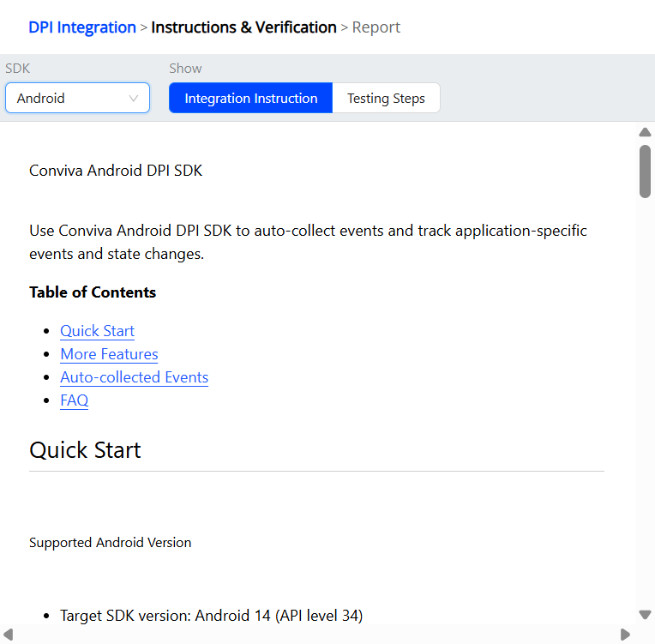Image resolution: width=655 pixels, height=644 pixels.
Task: Click the Table of Contents heading
Action: coord(93,292)
